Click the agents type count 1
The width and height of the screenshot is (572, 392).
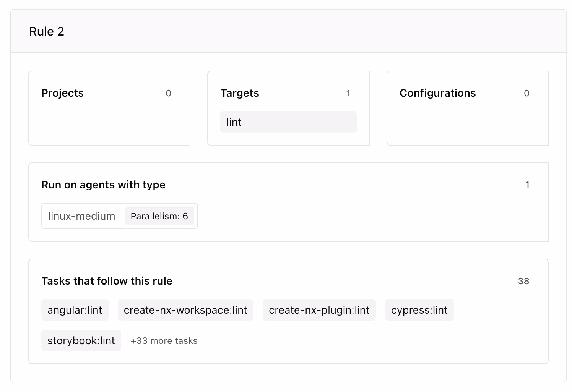click(x=528, y=185)
